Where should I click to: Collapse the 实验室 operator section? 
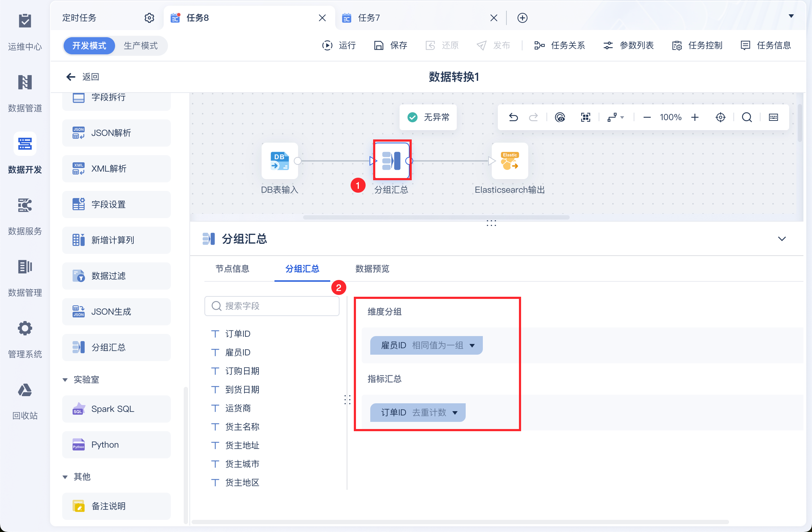65,380
